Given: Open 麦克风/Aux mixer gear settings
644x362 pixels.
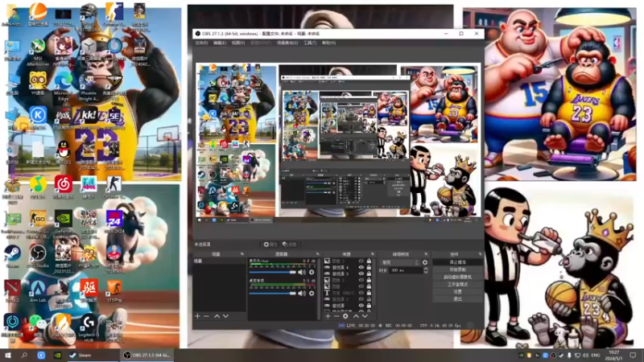Looking at the screenshot, I should pyautogui.click(x=312, y=272).
